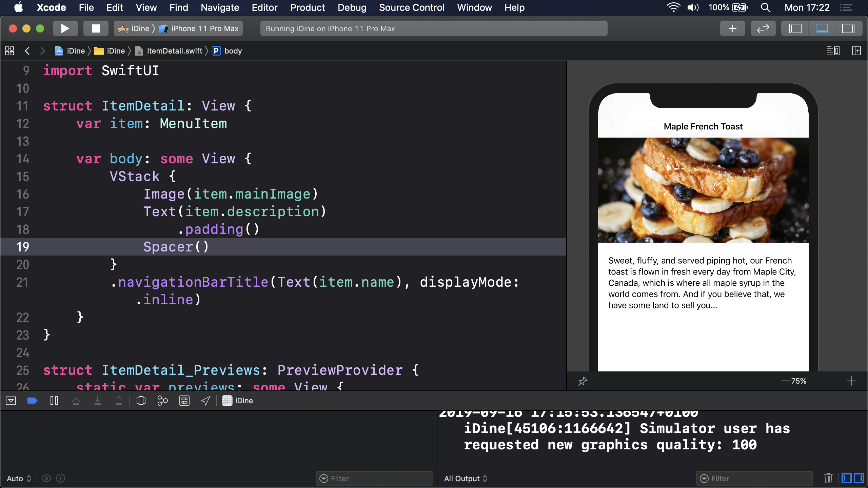Clear console with trash icon
This screenshot has width=868, height=488.
click(x=828, y=478)
